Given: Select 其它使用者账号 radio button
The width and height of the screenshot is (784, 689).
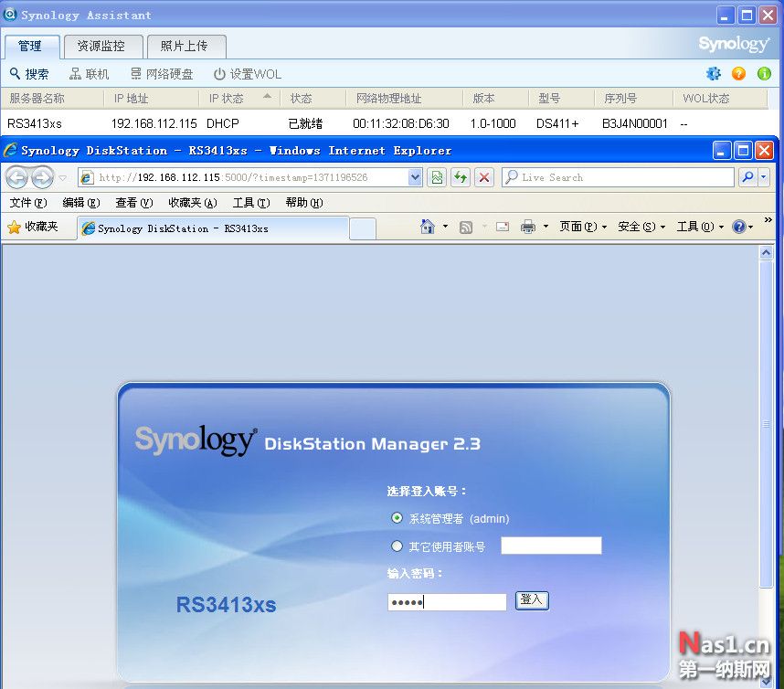Looking at the screenshot, I should (397, 546).
